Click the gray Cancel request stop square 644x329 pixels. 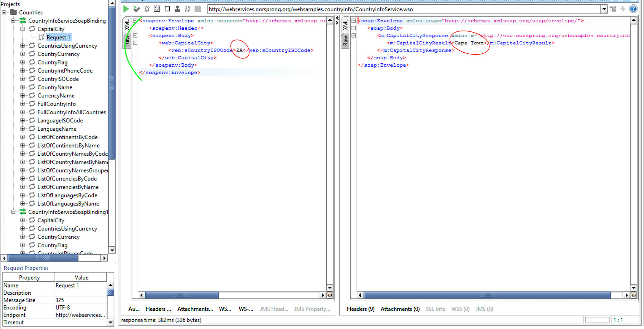pos(198,9)
